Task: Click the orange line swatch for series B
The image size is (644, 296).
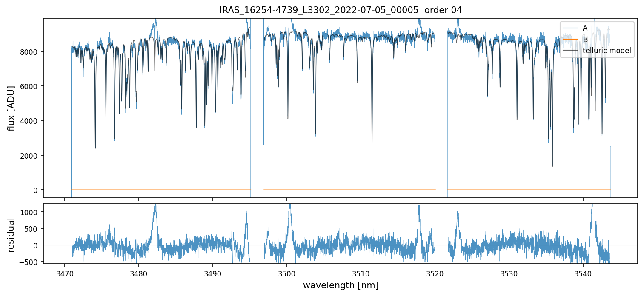Action: (x=570, y=40)
